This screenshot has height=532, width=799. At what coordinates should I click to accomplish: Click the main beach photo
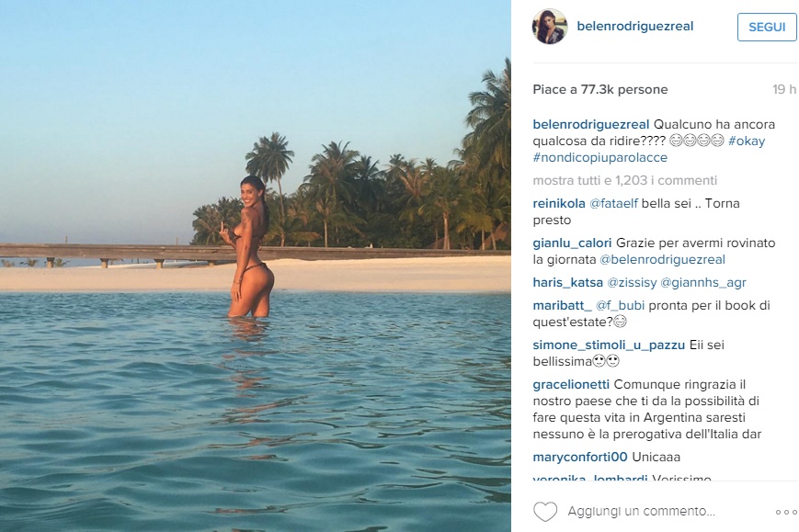pos(256,266)
